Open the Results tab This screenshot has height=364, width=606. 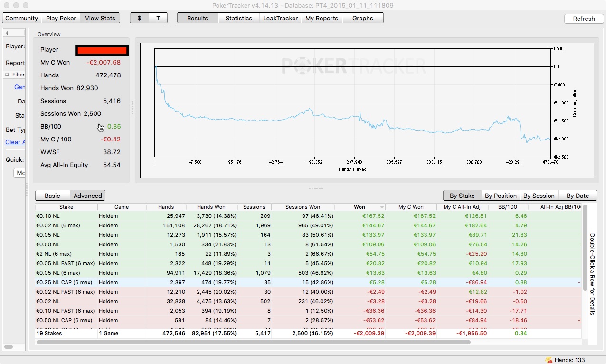198,18
